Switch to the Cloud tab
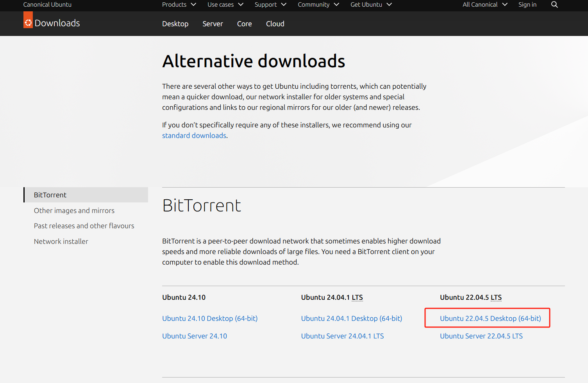The image size is (588, 383). pyautogui.click(x=275, y=24)
